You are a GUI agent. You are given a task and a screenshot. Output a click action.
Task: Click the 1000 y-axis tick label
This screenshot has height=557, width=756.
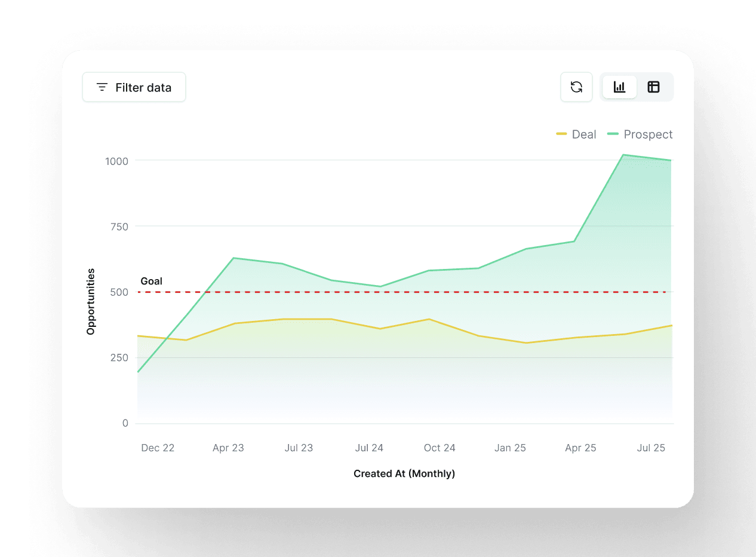pos(116,161)
